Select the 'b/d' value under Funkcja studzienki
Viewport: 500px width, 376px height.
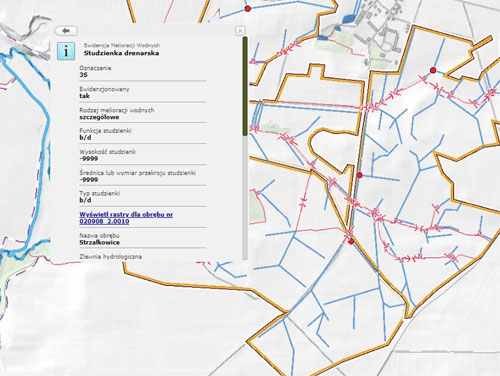[85, 138]
